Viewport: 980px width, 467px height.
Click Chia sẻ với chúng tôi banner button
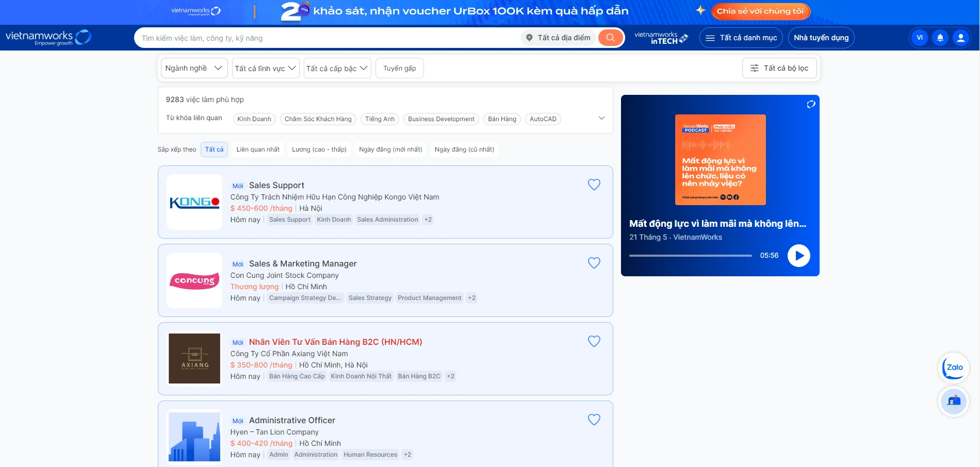(x=760, y=11)
